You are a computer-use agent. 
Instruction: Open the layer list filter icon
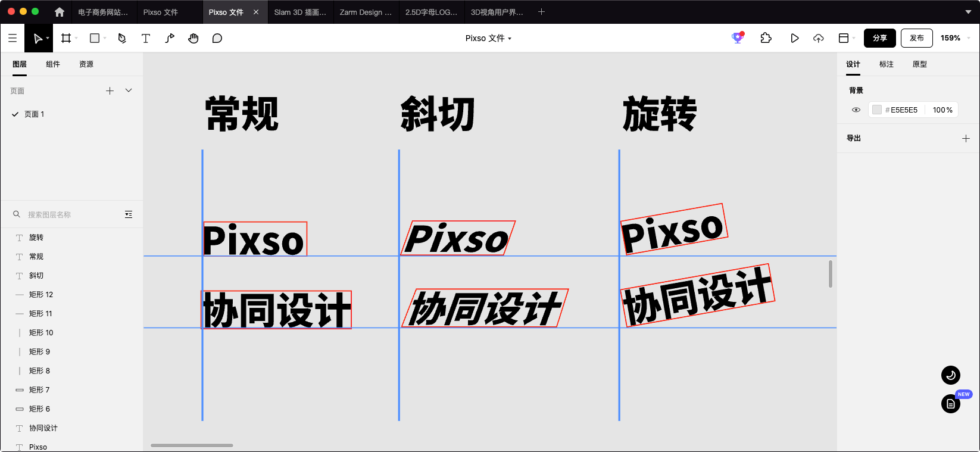(x=129, y=214)
